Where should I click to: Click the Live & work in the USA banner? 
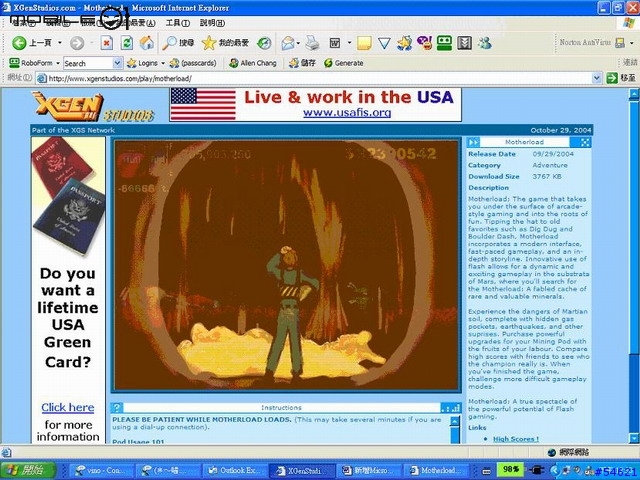tap(316, 105)
